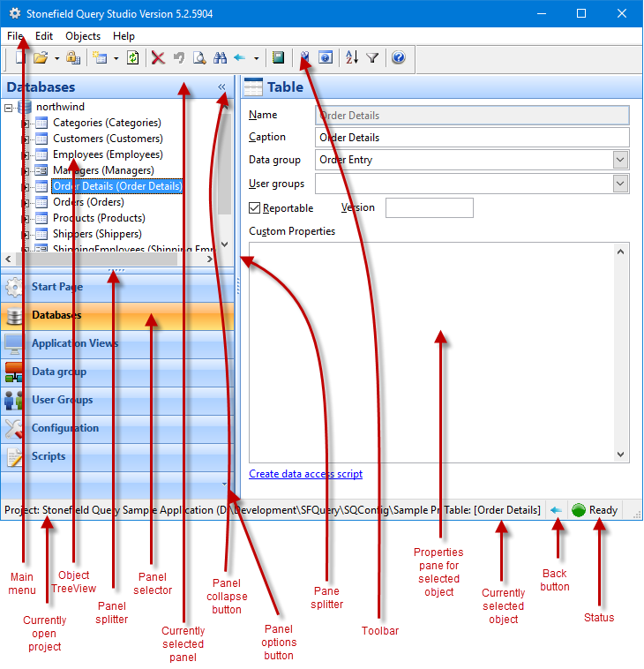Click the binoculars Find icon
This screenshot has height=669, width=644.
(x=220, y=58)
